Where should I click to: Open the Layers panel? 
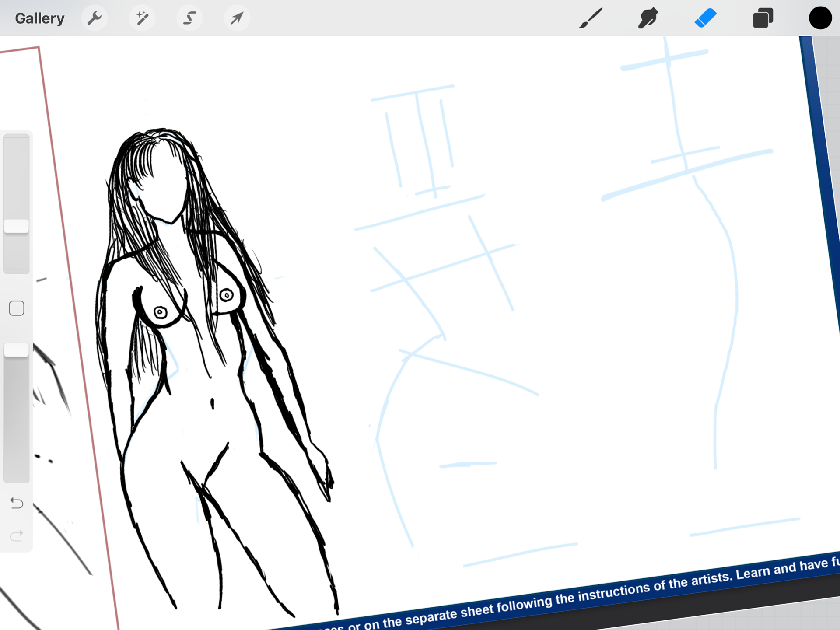click(x=763, y=18)
